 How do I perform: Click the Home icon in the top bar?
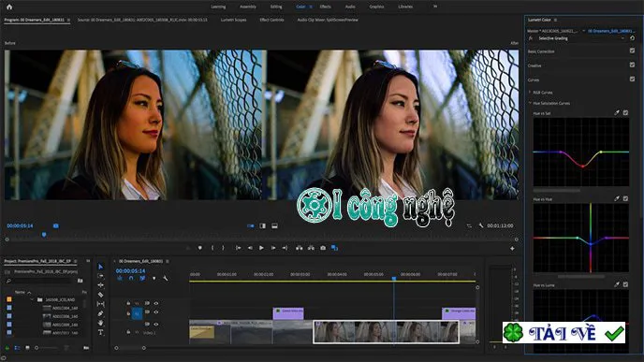coord(9,7)
